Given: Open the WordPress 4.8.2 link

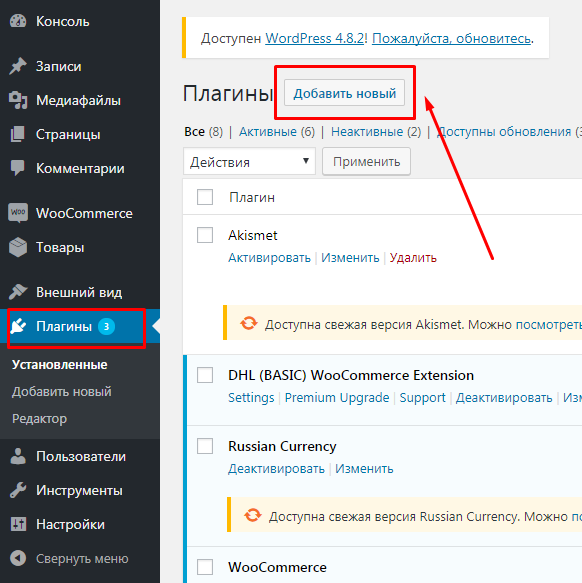Looking at the screenshot, I should tap(314, 38).
